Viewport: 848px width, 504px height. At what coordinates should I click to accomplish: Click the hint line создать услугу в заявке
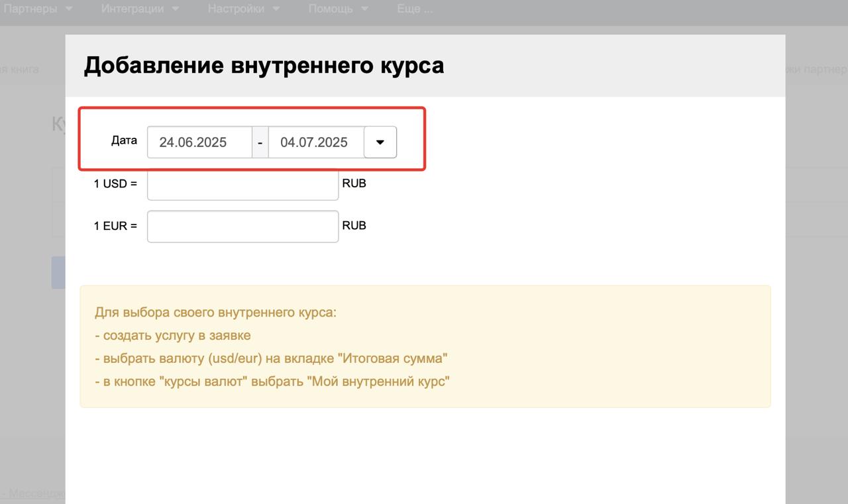pyautogui.click(x=173, y=335)
